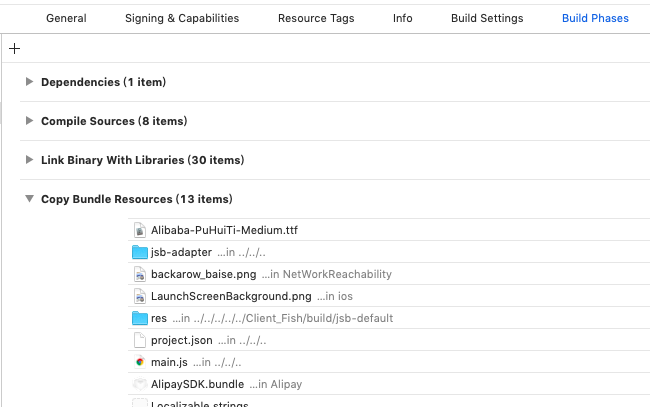Select the Alibaba-PuHuiTi-Medium.ttf file icon
This screenshot has height=407, width=650.
click(x=140, y=230)
